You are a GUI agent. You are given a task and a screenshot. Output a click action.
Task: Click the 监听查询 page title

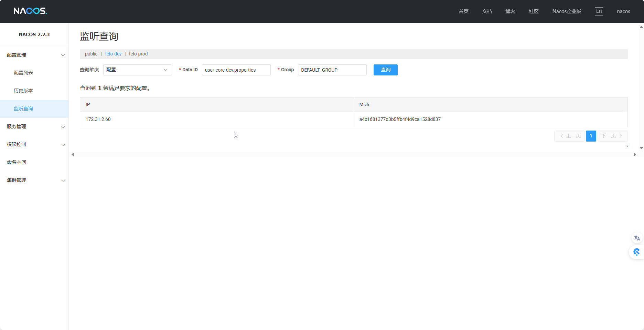click(99, 36)
